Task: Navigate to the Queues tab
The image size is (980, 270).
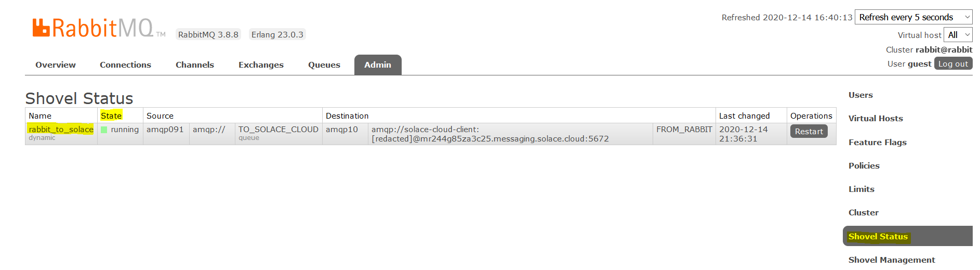Action: pyautogui.click(x=324, y=65)
